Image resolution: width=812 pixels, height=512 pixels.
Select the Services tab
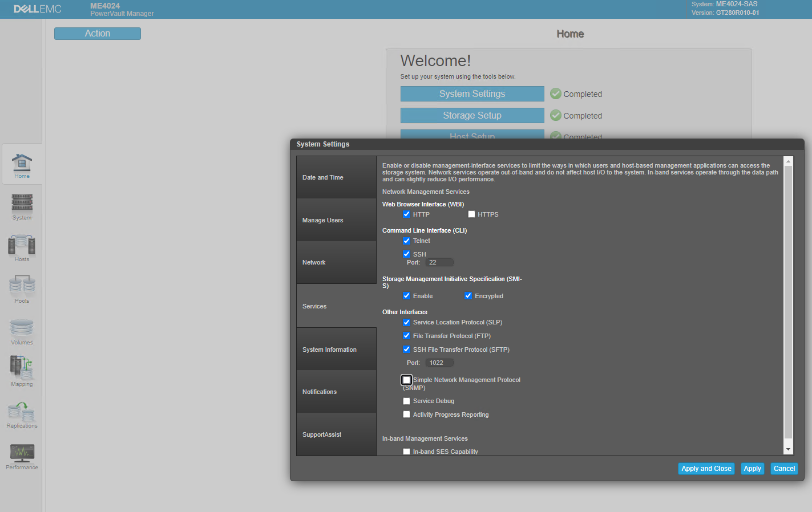point(336,306)
